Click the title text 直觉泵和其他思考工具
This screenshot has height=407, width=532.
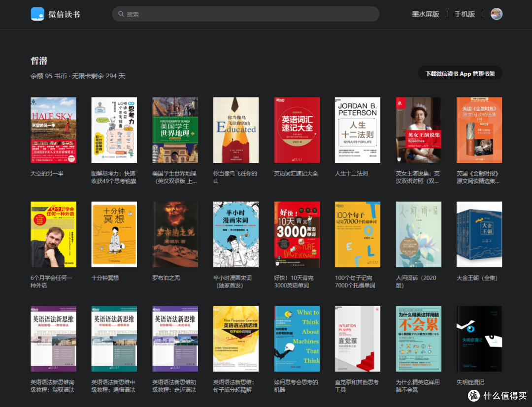point(357,386)
